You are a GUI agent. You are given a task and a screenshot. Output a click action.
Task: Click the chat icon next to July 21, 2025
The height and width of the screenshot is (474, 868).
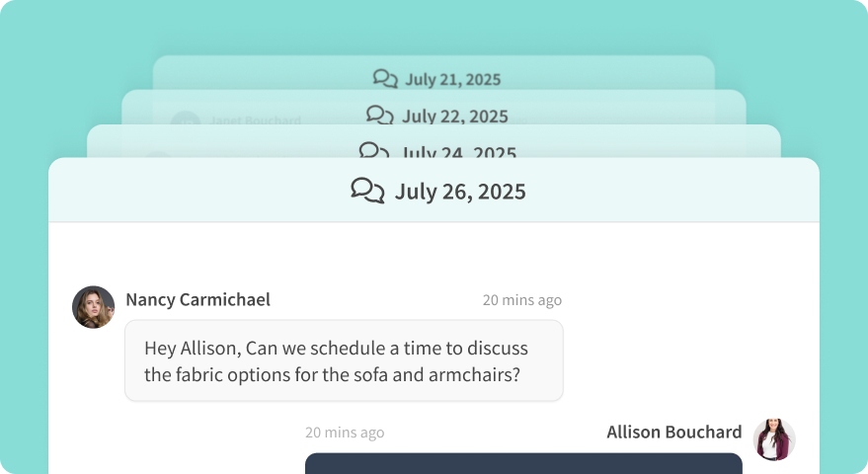[385, 79]
